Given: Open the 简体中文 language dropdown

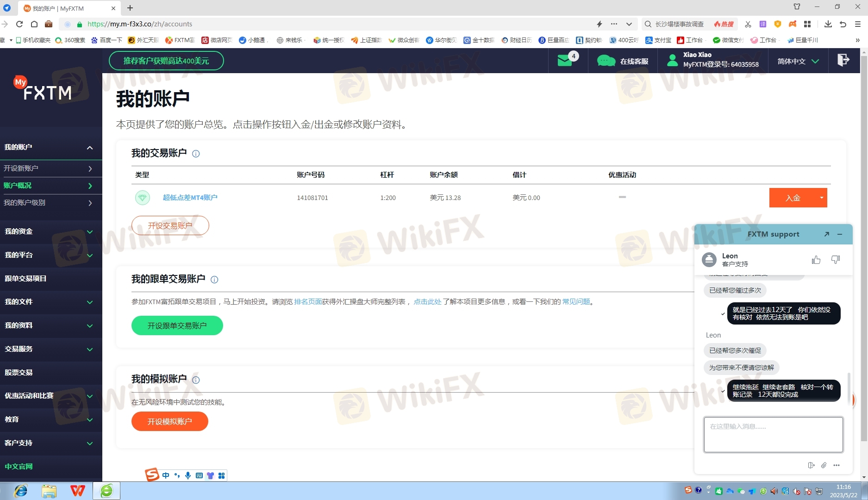Looking at the screenshot, I should 798,61.
